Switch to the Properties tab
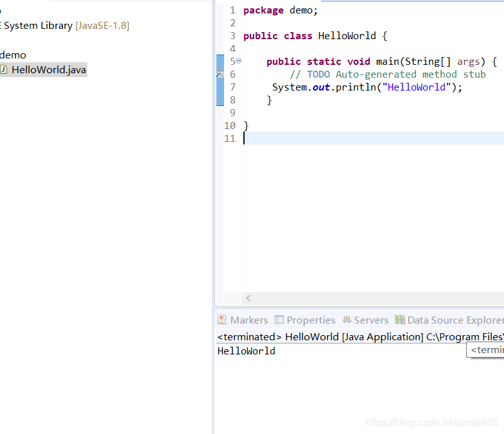The height and width of the screenshot is (434, 504). [305, 320]
